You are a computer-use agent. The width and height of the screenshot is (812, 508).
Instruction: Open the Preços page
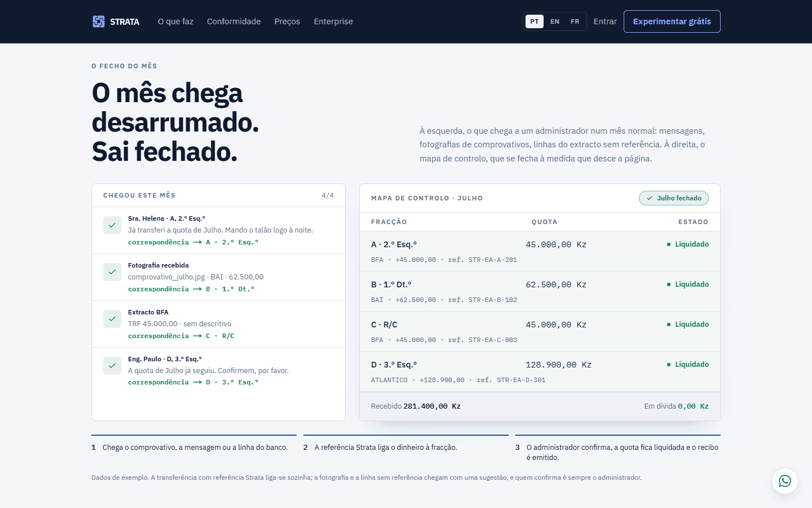tap(287, 21)
